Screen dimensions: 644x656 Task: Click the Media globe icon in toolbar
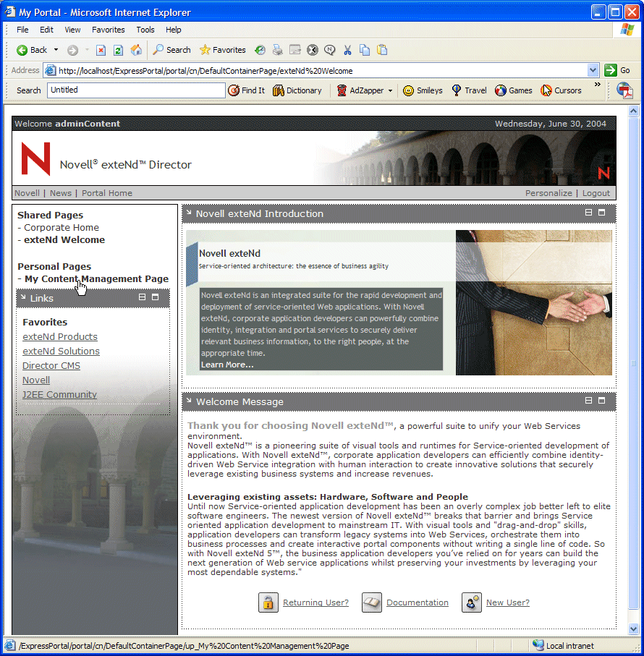pos(260,50)
